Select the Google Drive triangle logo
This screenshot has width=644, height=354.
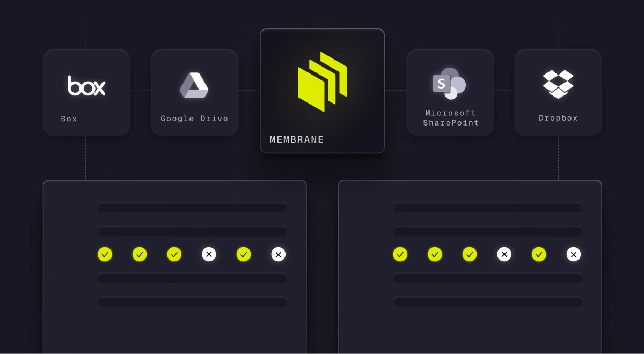[194, 85]
